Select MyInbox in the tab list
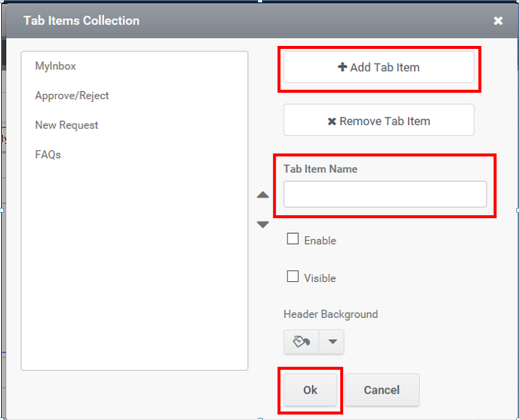 point(56,66)
